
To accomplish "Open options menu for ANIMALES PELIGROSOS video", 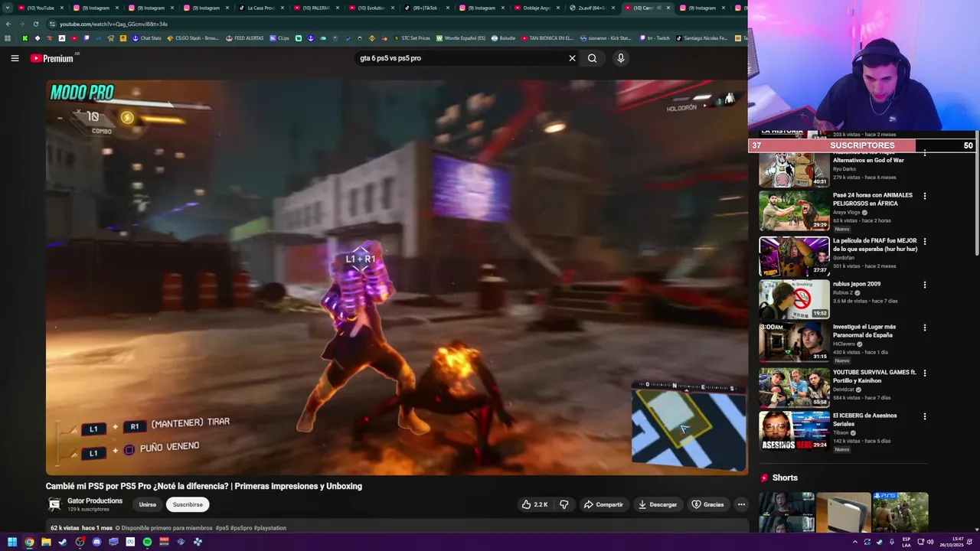I will click(x=924, y=196).
